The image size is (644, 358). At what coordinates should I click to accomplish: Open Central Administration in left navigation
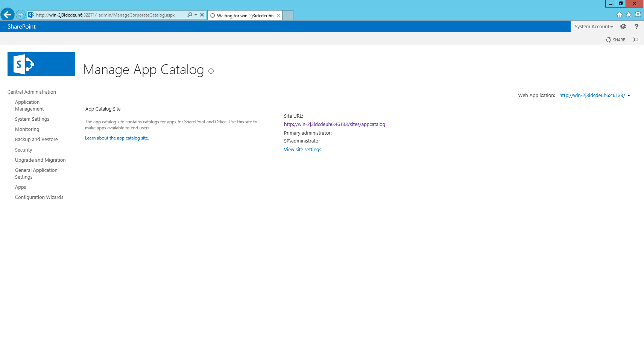tap(32, 92)
